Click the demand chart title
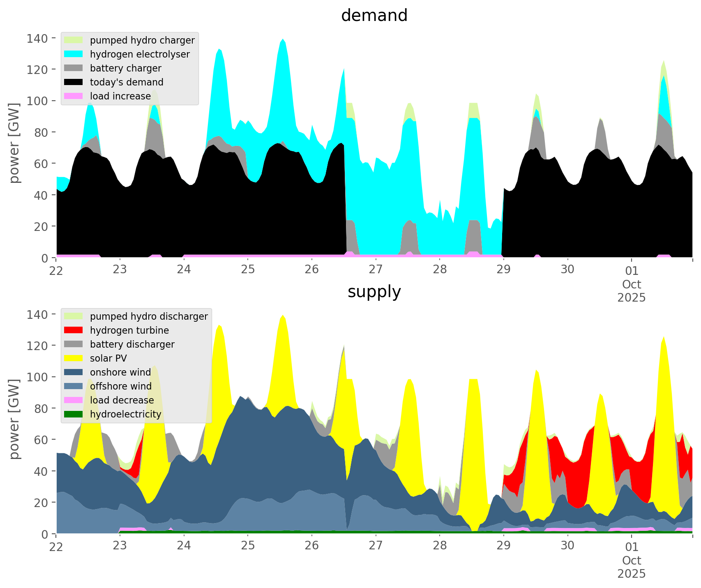701x588 pixels. point(374,16)
